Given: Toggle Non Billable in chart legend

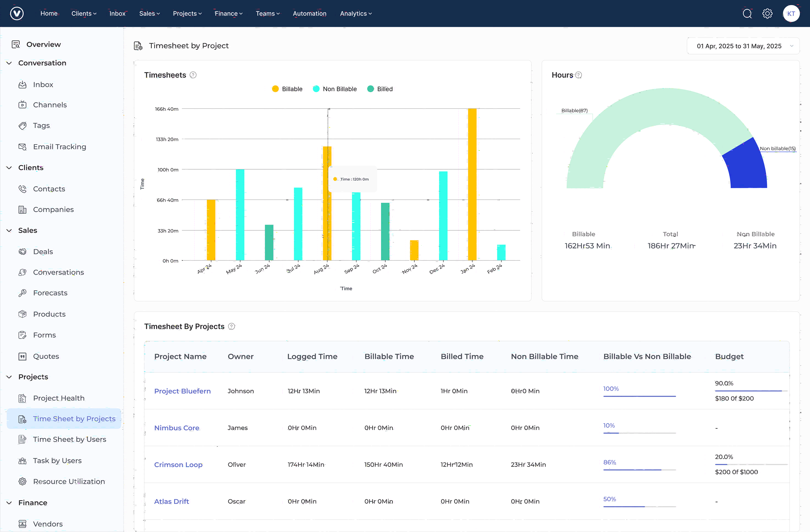Looking at the screenshot, I should click(x=335, y=89).
